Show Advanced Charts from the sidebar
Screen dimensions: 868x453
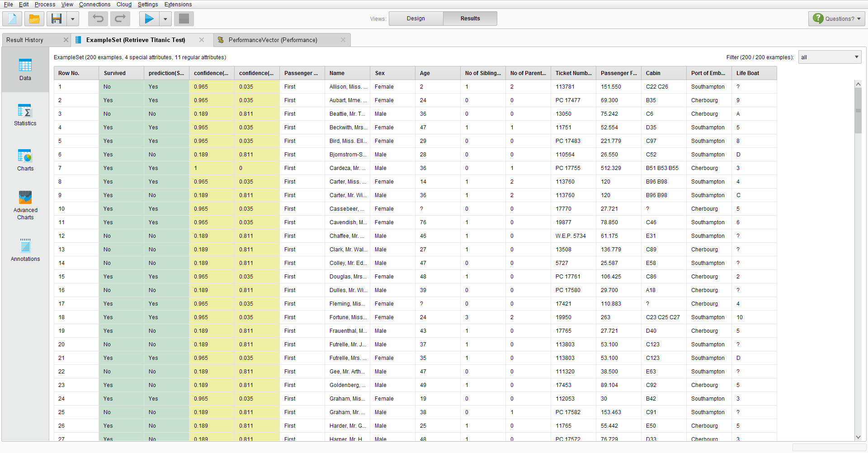pos(25,205)
